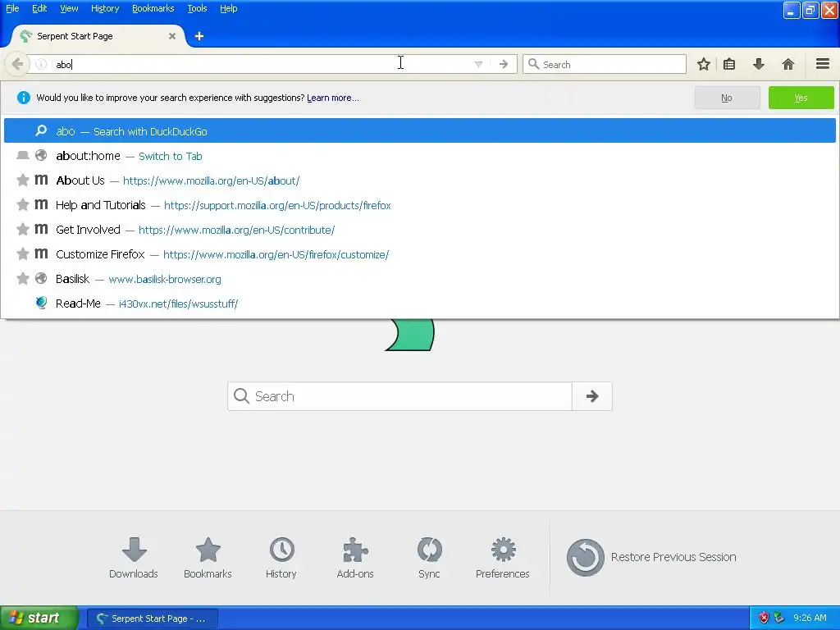Click the taskbar clock 9:26 AM

810,618
